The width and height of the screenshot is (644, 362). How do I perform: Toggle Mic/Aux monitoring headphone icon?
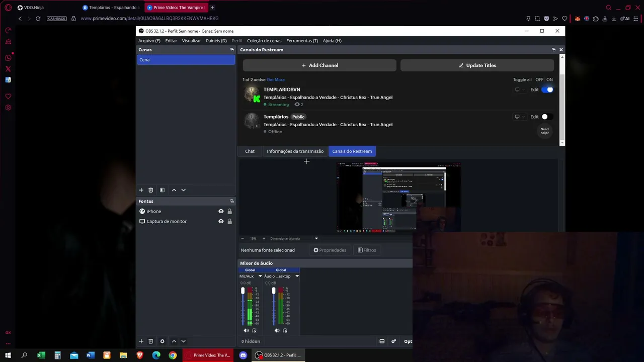tap(254, 330)
